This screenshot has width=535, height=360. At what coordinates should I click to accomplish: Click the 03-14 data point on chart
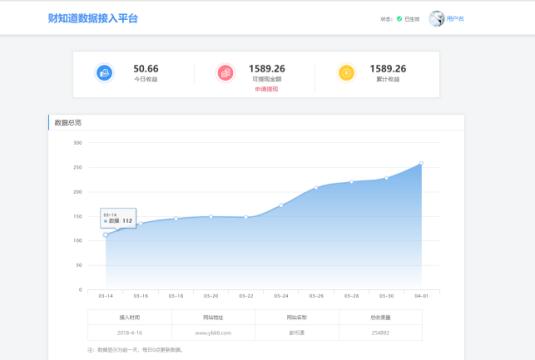pos(106,235)
